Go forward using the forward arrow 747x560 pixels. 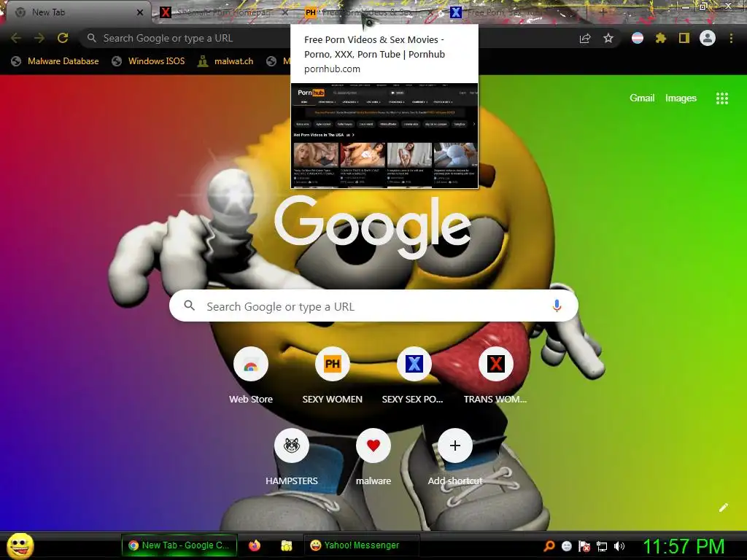(39, 38)
